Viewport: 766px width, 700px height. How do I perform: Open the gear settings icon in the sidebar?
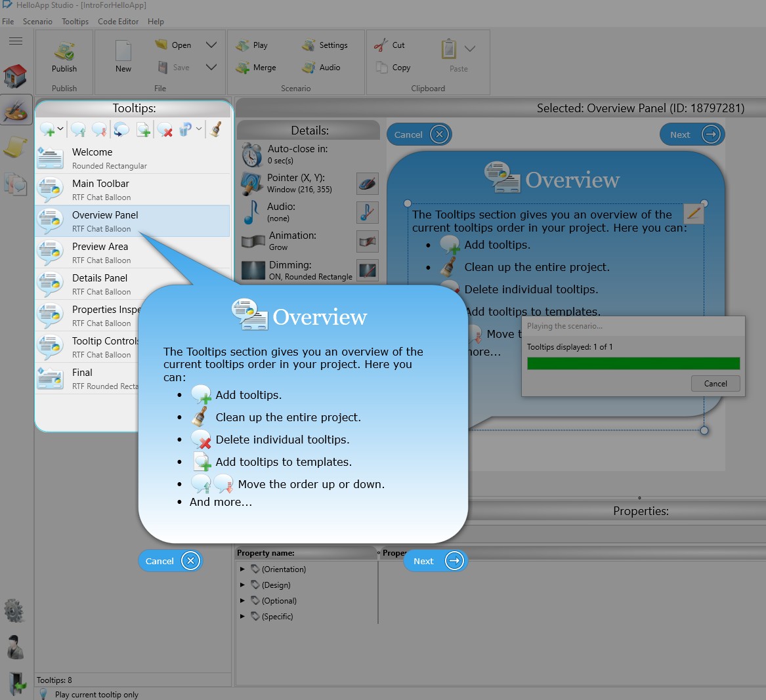pos(14,610)
